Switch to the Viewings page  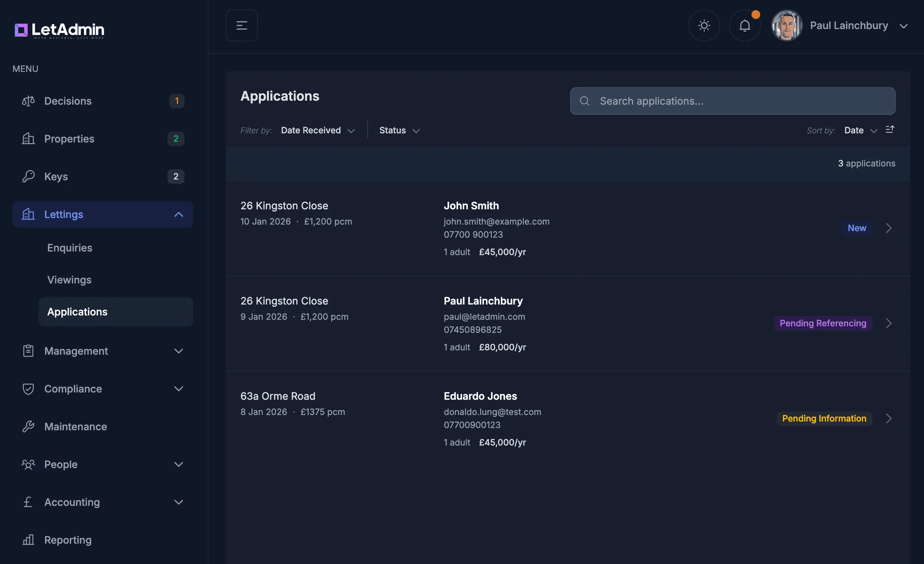(x=69, y=279)
